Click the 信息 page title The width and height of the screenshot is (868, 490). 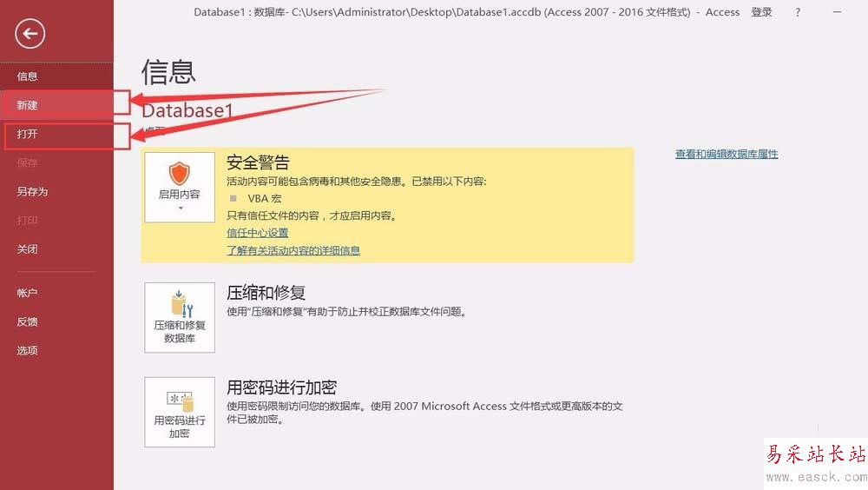(169, 72)
